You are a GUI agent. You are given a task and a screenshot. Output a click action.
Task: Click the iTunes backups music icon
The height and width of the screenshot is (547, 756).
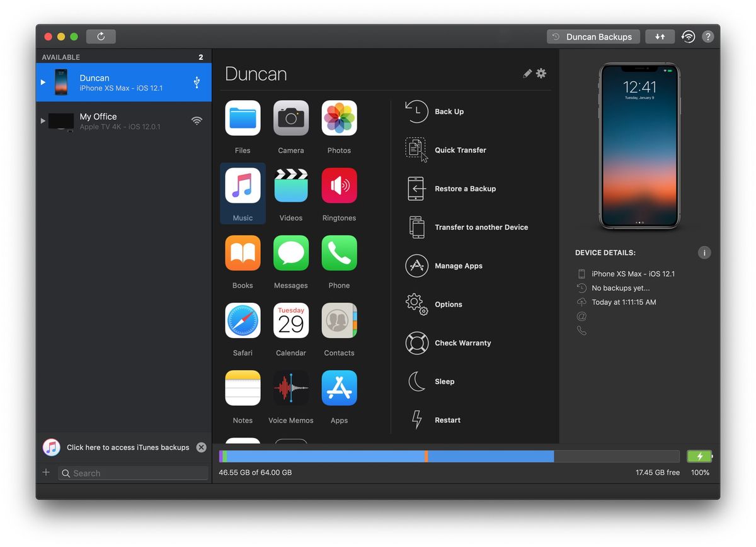51,447
